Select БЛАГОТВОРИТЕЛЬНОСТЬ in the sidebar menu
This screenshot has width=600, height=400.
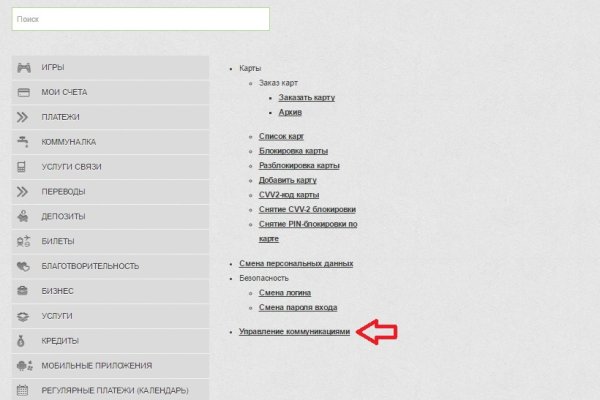click(90, 266)
